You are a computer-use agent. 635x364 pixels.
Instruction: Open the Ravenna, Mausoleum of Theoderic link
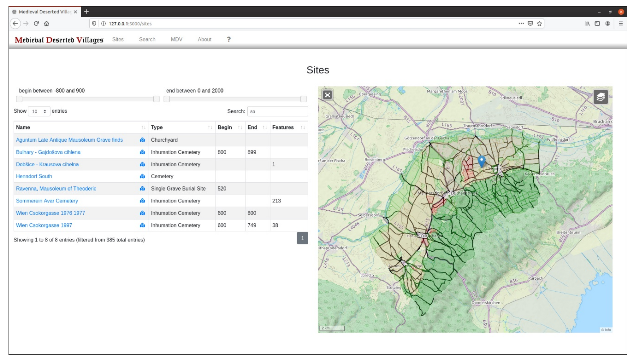(56, 188)
